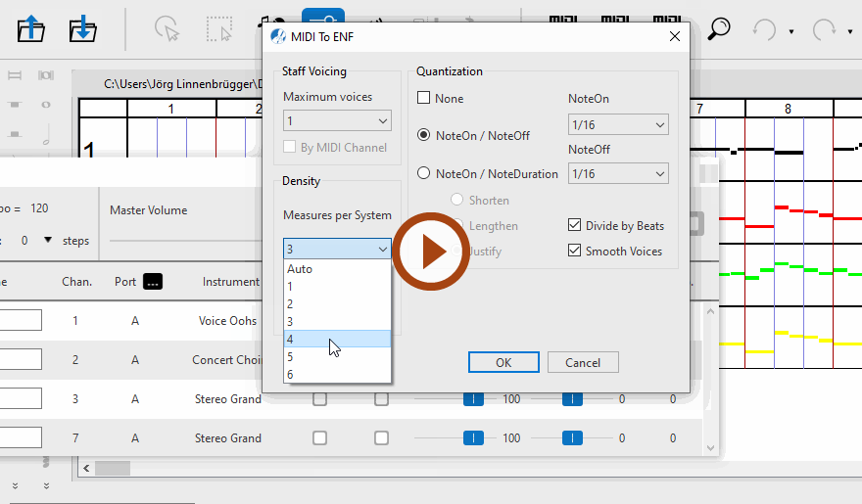Click the Voice Oohs instrument cell

[227, 321]
